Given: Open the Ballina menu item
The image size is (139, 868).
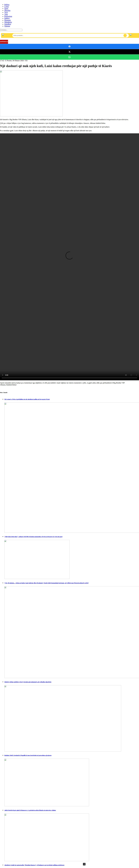Looking at the screenshot, I should pos(7,5).
